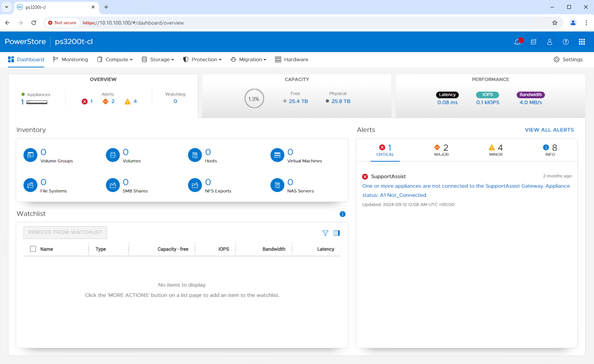The height and width of the screenshot is (364, 594).
Task: Click the 1.3% capacity usage gauge
Action: click(254, 99)
